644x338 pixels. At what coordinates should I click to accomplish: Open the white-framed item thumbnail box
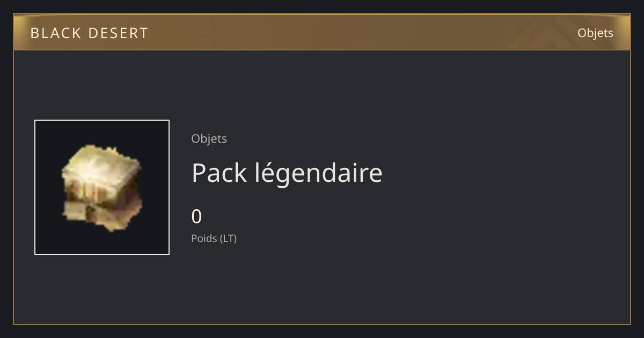[x=102, y=187]
